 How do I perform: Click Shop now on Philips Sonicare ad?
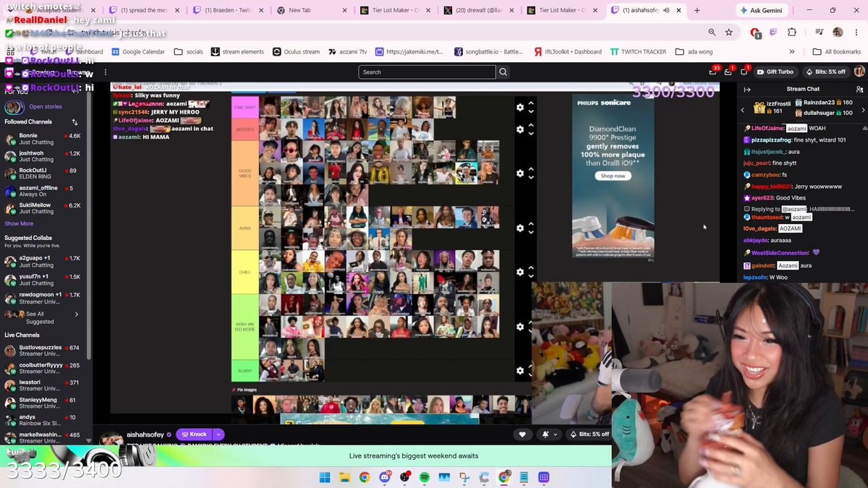613,176
